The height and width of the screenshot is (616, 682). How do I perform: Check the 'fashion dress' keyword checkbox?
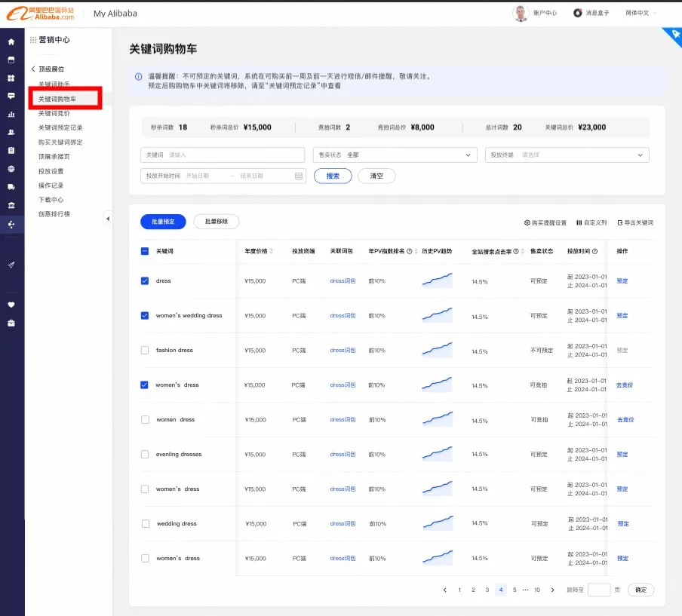[x=145, y=351]
